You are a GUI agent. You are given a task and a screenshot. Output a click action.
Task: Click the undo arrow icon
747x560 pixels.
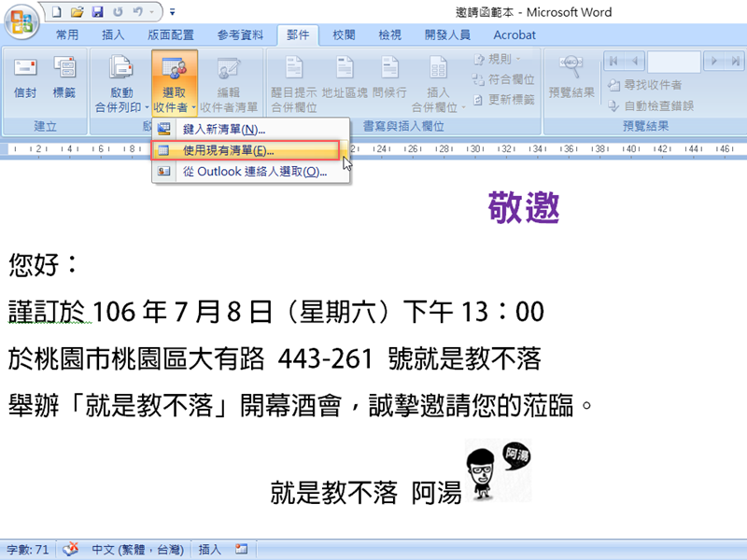(x=137, y=12)
